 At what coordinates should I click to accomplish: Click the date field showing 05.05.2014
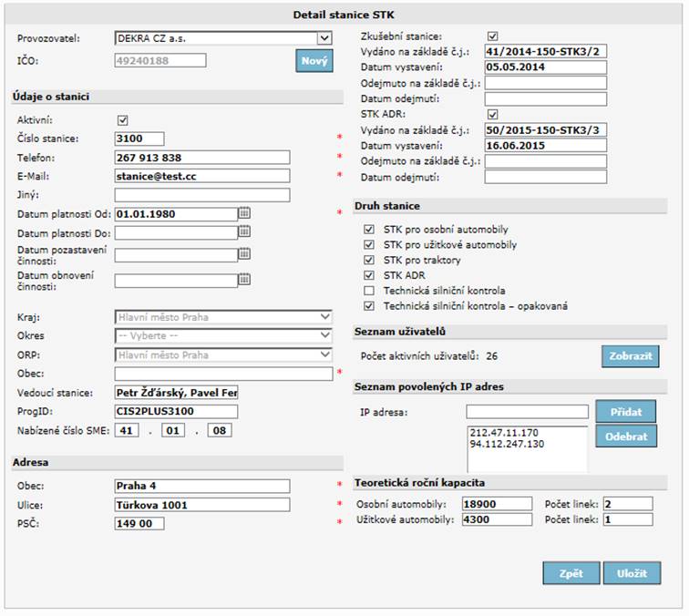click(x=546, y=67)
